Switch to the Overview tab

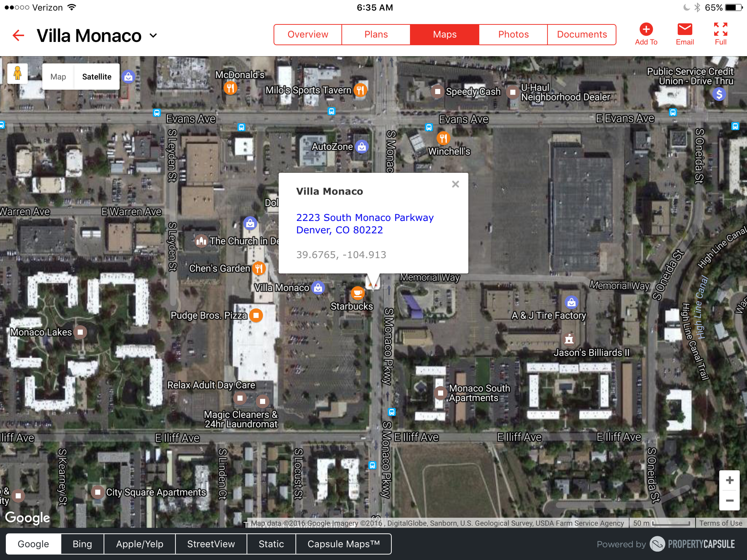308,34
